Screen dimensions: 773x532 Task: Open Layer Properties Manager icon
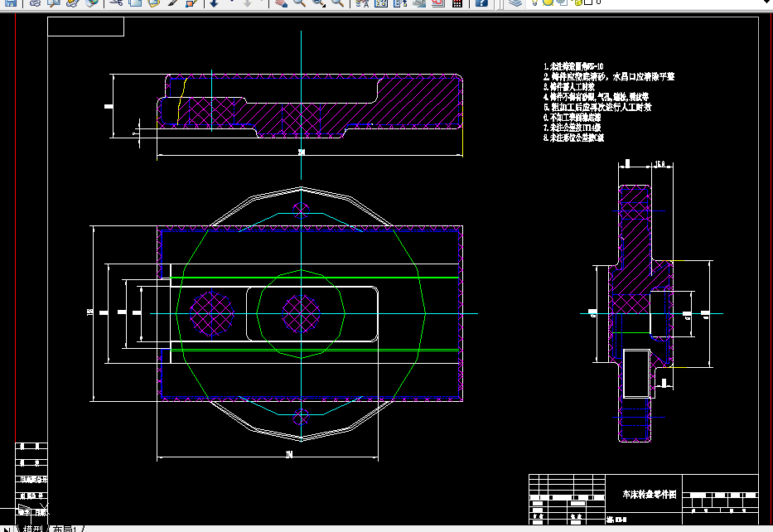tap(515, 2)
